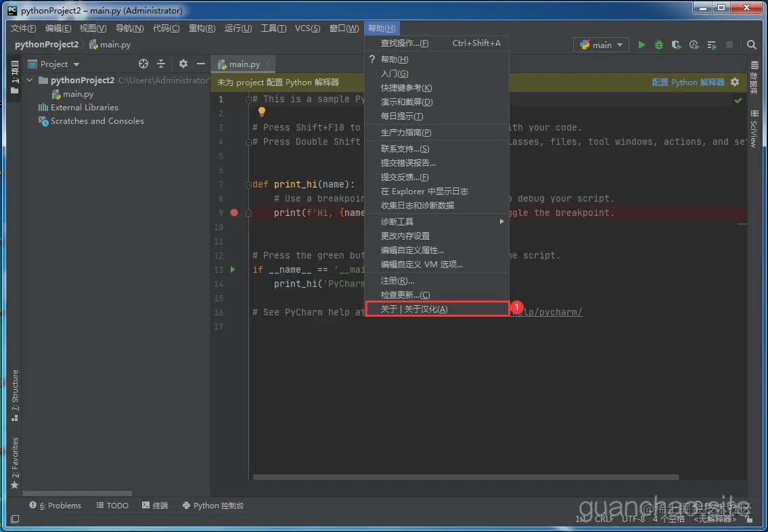Viewport: 768px width, 532px height.
Task: Click UTF-8 encoding in status bar
Action: pos(633,518)
